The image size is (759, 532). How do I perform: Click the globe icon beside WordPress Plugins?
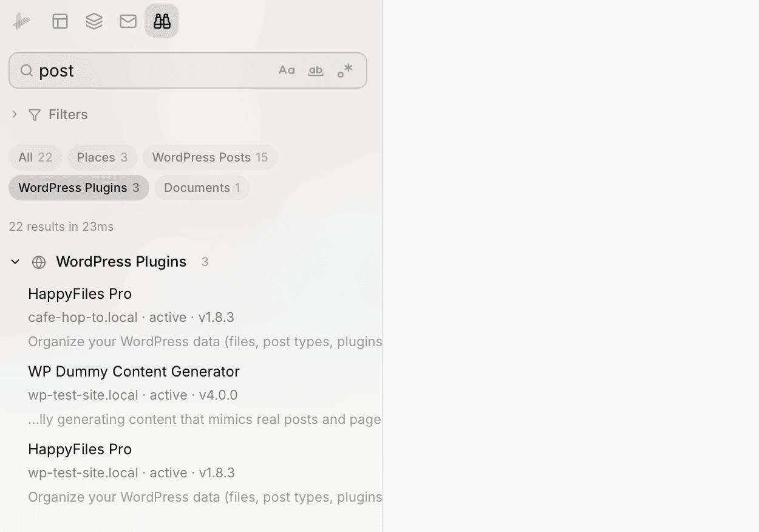pyautogui.click(x=39, y=262)
